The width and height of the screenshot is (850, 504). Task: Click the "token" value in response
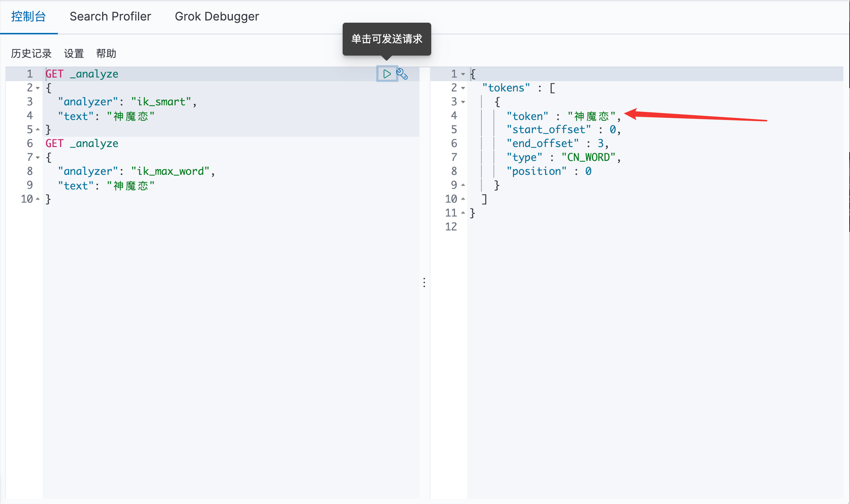(x=591, y=116)
